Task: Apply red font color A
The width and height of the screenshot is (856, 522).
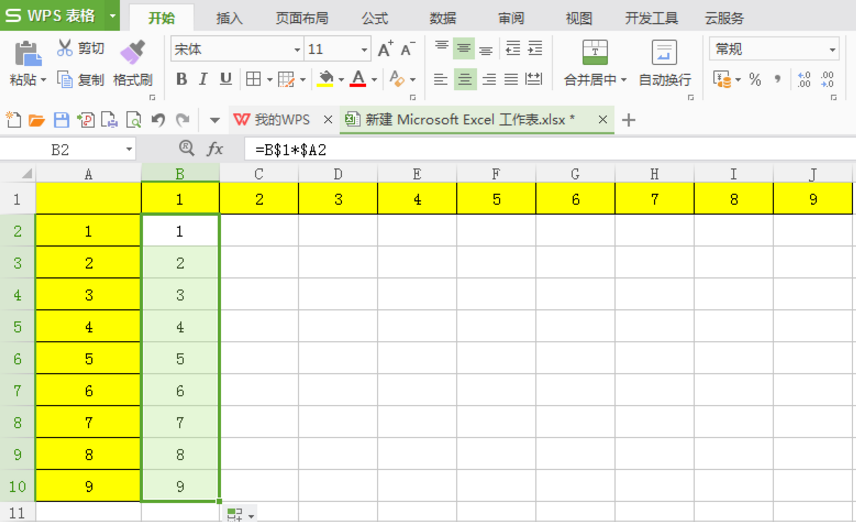Action: (x=358, y=79)
